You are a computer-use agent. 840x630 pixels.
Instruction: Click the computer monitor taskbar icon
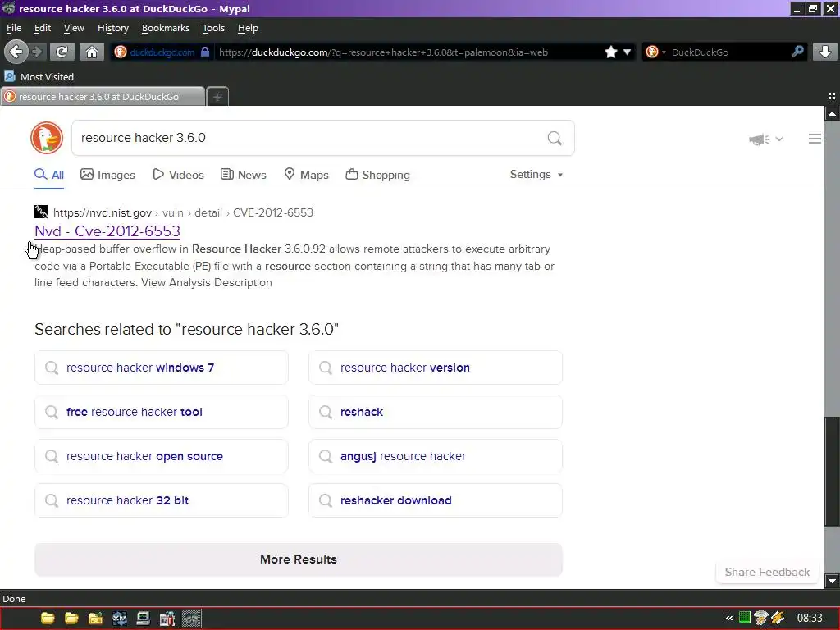143,619
